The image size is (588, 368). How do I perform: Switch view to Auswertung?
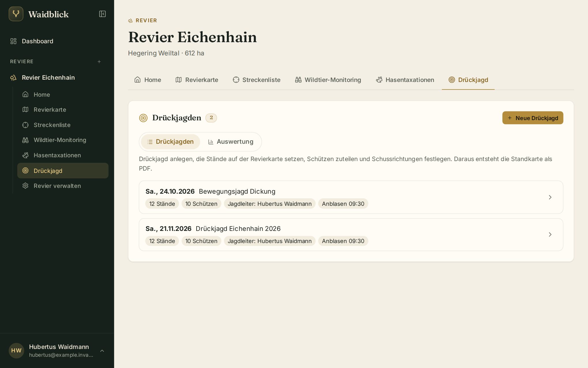(231, 142)
